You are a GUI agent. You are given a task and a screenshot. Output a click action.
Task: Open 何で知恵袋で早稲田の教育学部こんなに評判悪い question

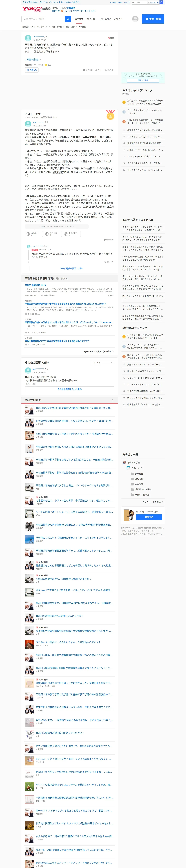[x=74, y=421]
